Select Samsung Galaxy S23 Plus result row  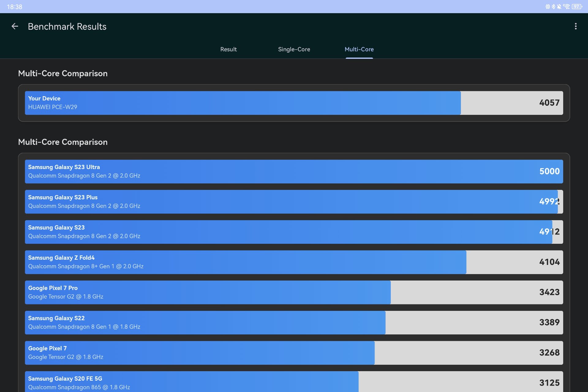[294, 202]
